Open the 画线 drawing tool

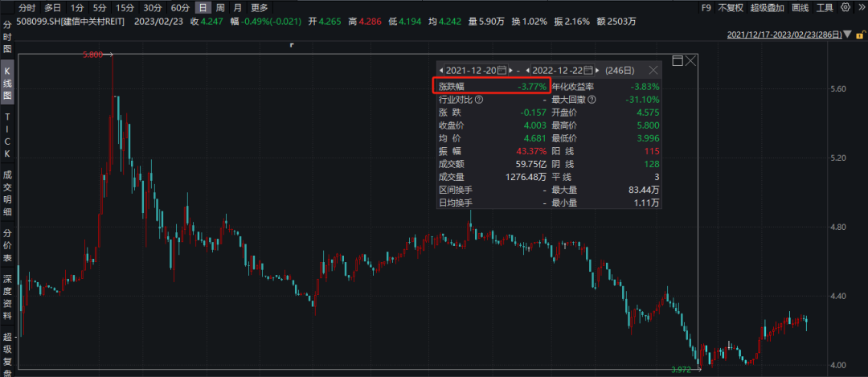800,8
